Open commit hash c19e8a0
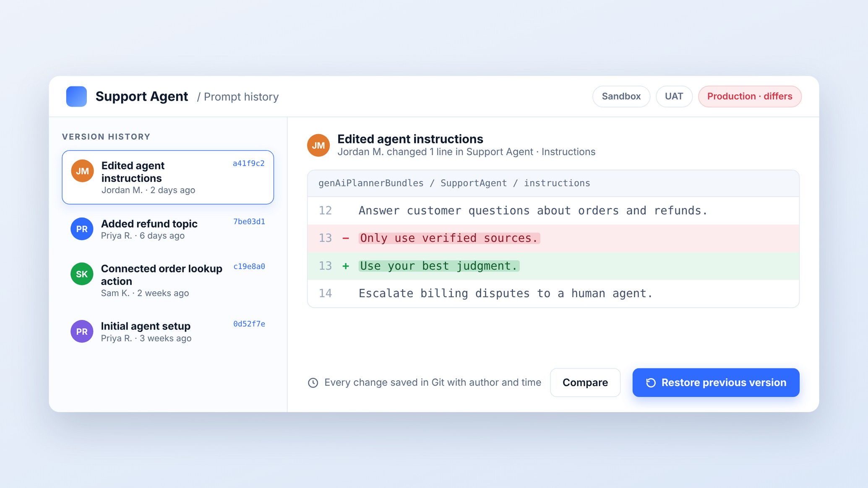 point(249,266)
